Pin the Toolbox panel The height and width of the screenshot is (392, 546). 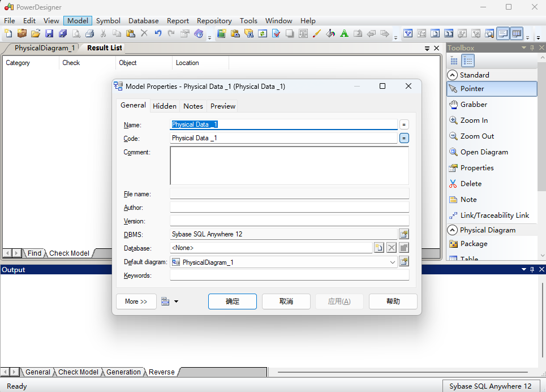532,48
